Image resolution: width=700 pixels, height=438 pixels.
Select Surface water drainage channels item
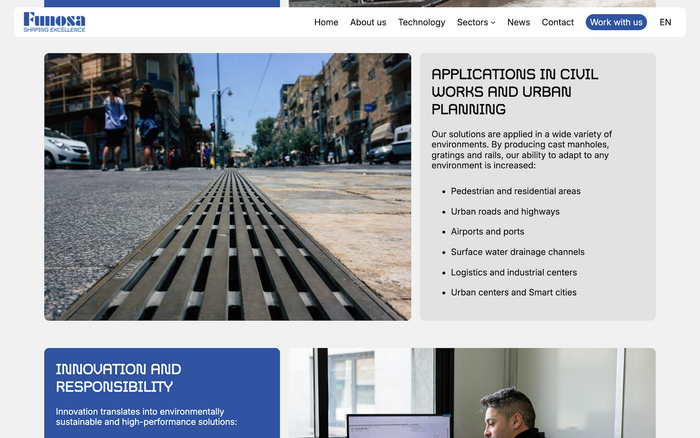517,252
